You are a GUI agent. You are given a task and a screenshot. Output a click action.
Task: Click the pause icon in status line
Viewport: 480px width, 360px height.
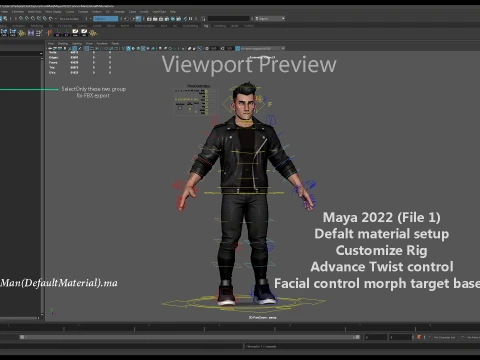point(190,18)
